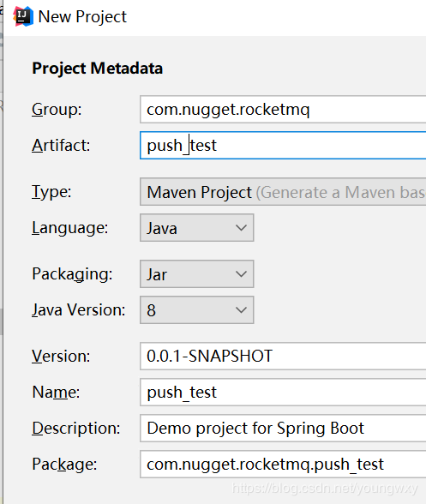The height and width of the screenshot is (504, 426).
Task: Click the Language dropdown chevron
Action: (x=241, y=228)
